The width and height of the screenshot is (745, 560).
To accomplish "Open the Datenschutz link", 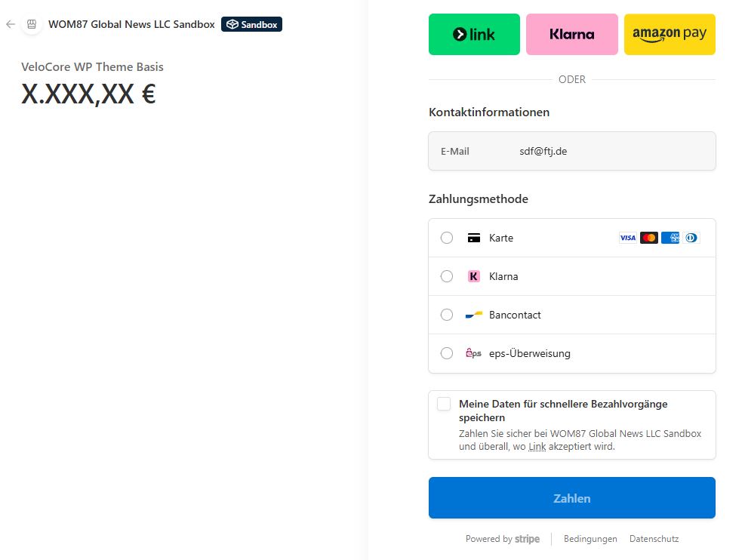I will click(x=654, y=539).
